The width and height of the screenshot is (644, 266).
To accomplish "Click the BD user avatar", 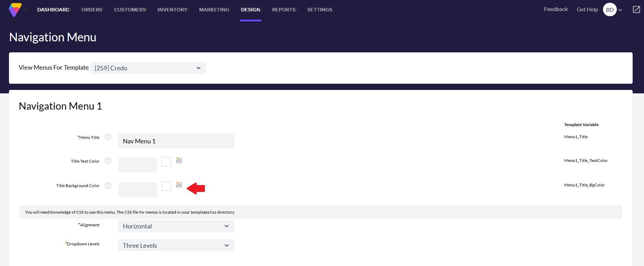I will click(x=610, y=10).
